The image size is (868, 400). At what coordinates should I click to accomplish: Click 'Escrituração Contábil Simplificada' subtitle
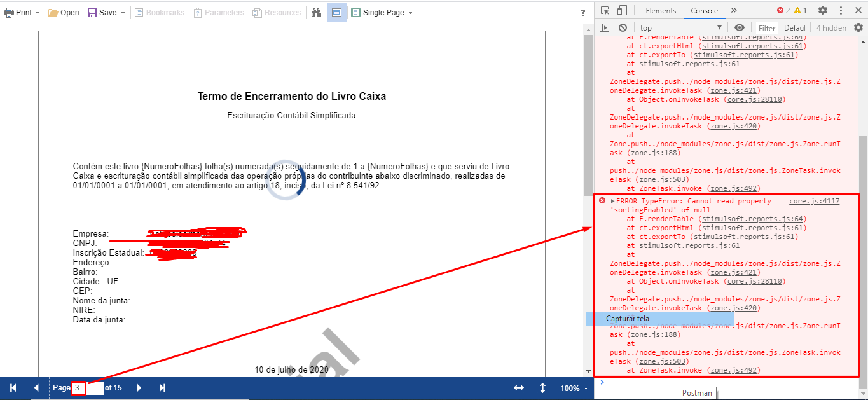292,116
